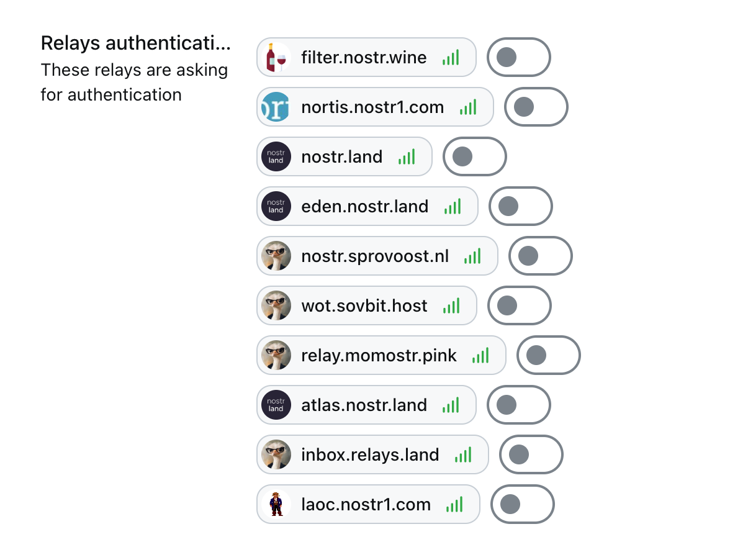Enable authentication toggle for filter.nostr.wine
Screen dimensions: 730x560
[x=518, y=57]
